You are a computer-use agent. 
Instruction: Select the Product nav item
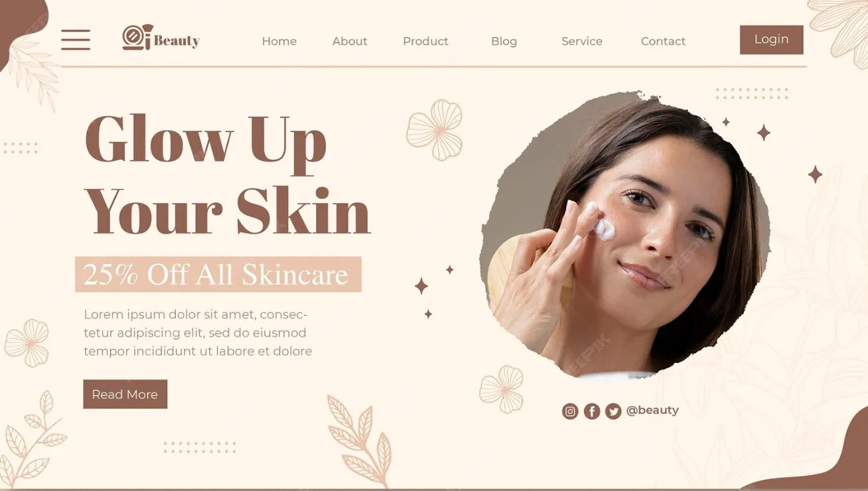click(425, 41)
